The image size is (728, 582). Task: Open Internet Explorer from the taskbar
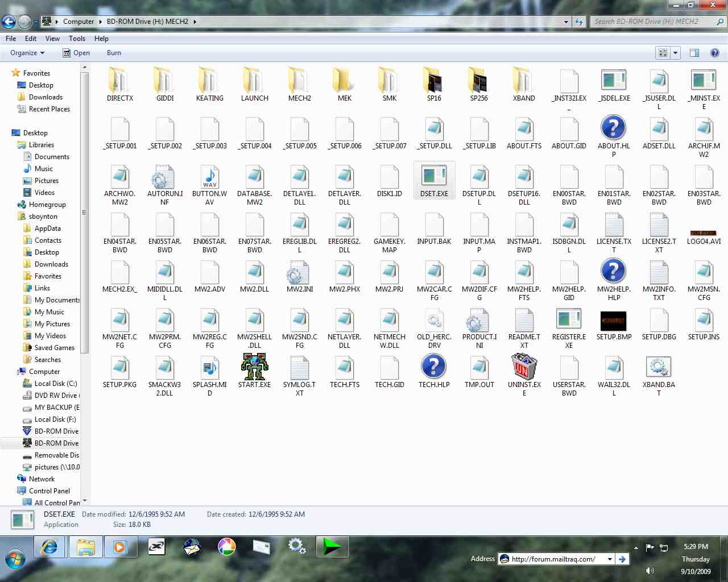49,547
